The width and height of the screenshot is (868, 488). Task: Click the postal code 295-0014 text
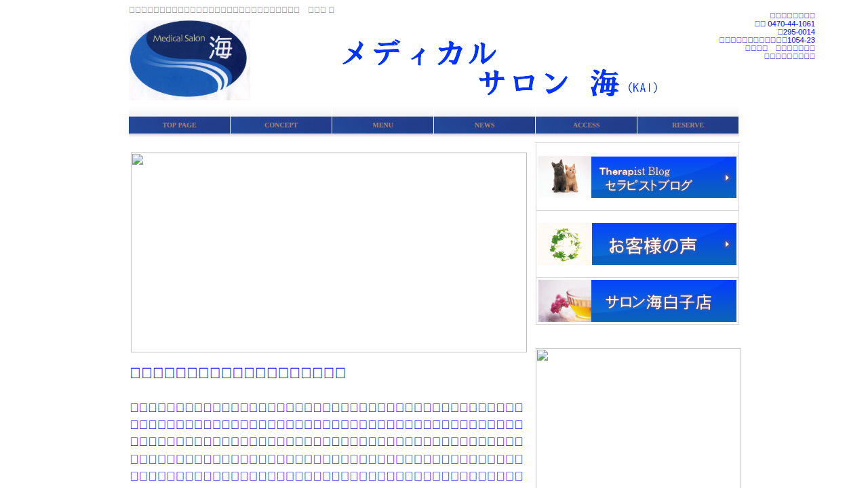point(798,32)
